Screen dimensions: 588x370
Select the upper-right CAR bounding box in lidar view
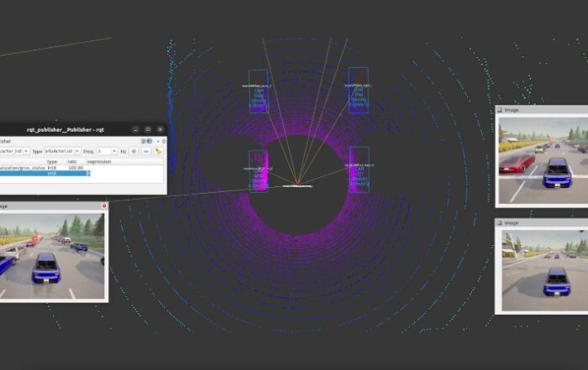pyautogui.click(x=359, y=90)
